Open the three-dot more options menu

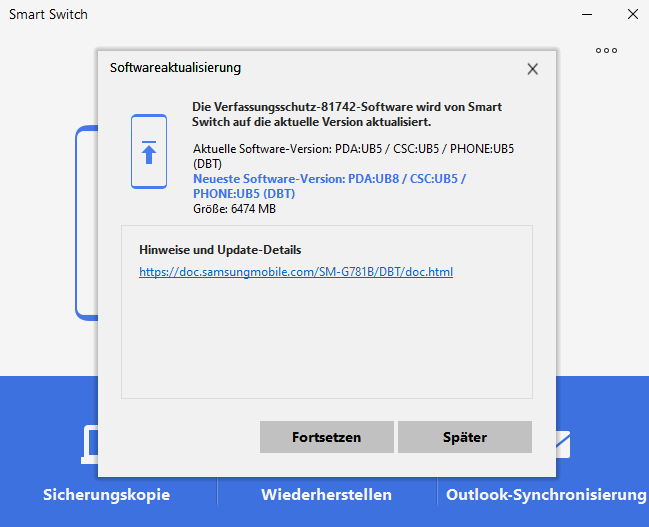(x=606, y=51)
